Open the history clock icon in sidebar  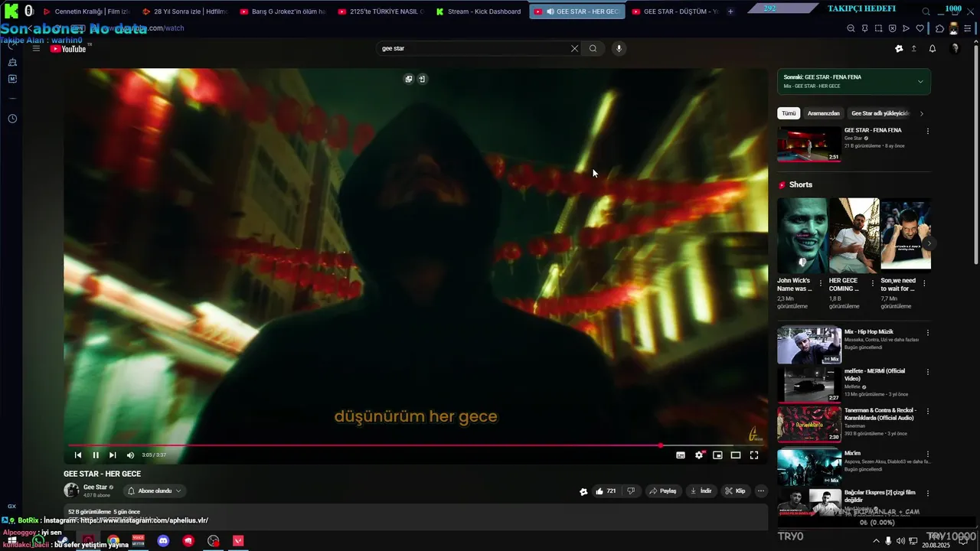12,119
